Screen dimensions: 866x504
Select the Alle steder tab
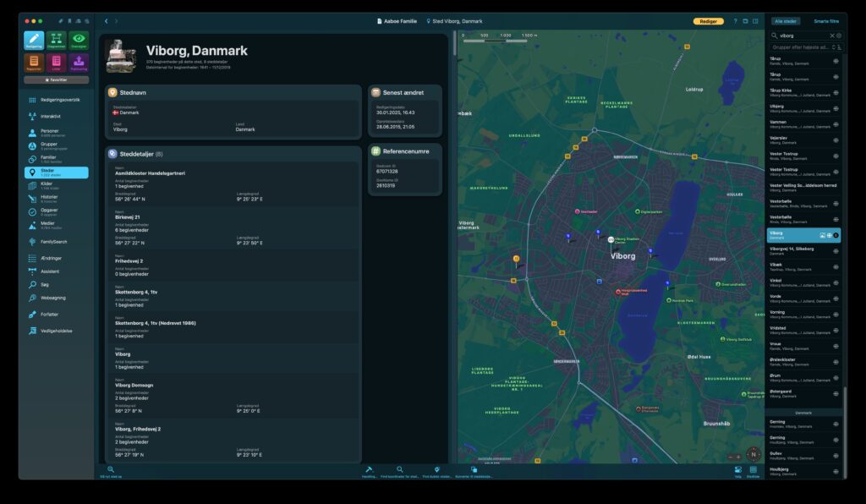(786, 21)
